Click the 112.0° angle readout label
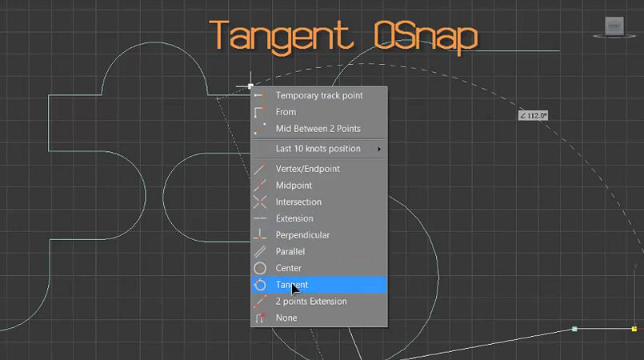The height and width of the screenshot is (360, 644). click(533, 116)
